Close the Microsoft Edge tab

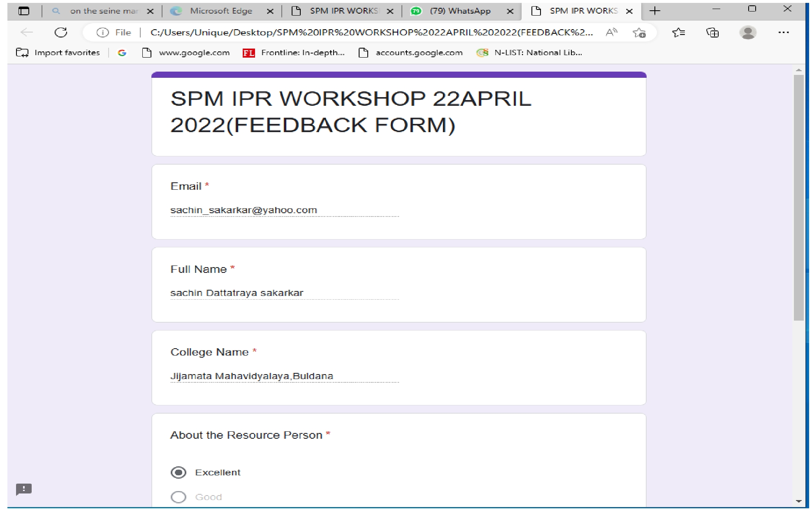click(270, 12)
